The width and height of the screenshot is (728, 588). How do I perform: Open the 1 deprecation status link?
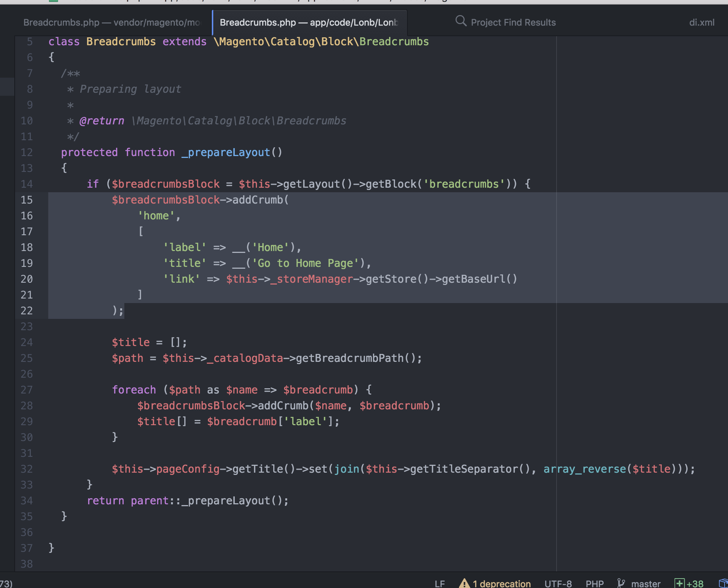click(502, 583)
